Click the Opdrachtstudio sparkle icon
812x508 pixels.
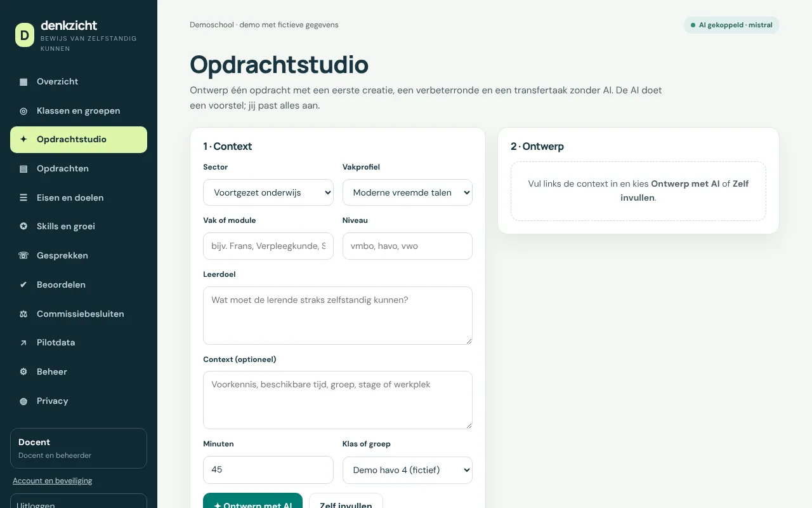[23, 140]
